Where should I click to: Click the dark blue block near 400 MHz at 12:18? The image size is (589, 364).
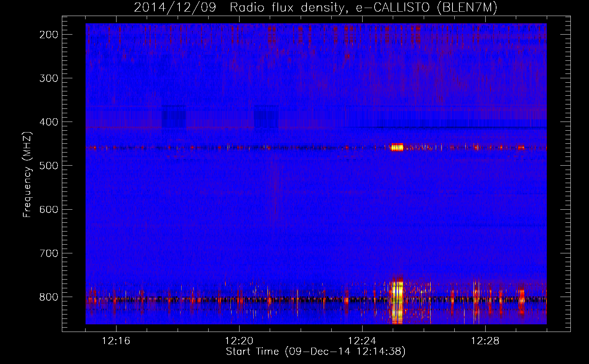click(x=174, y=116)
